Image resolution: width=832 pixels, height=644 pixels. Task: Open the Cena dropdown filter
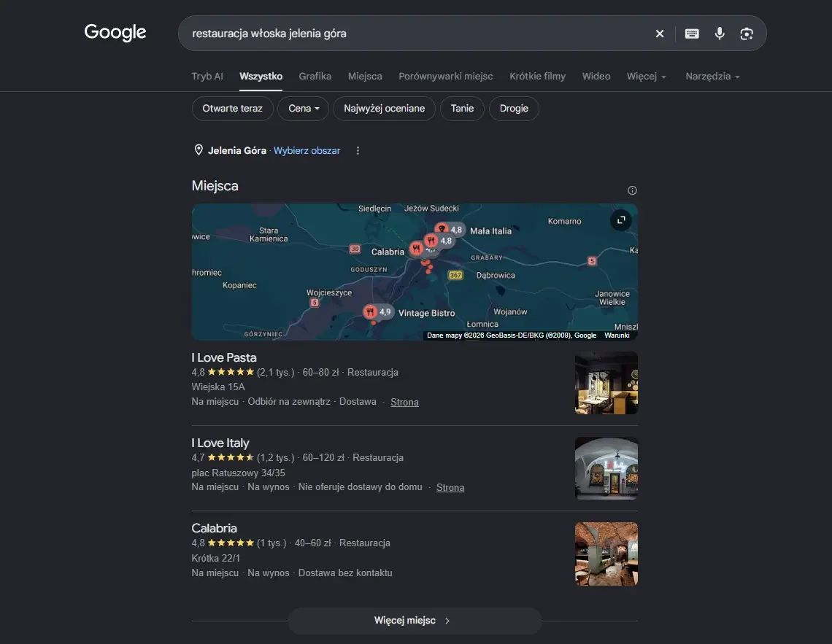(304, 108)
